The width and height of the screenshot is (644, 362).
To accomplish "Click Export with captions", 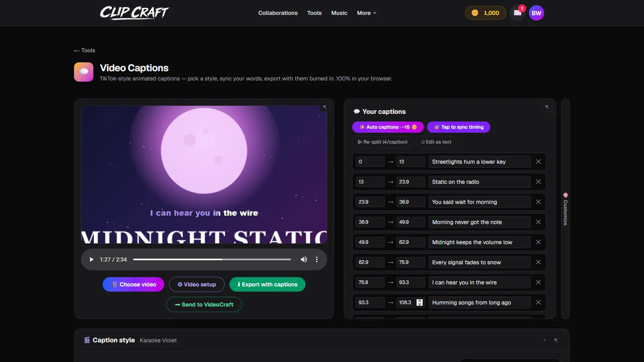I will (267, 284).
